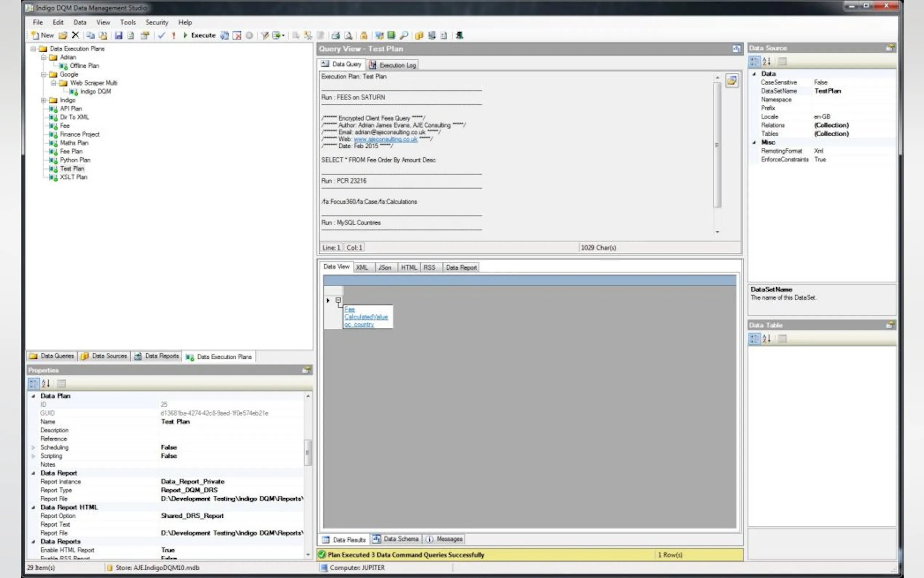The height and width of the screenshot is (578, 924).
Task: Open the Tools menu
Action: (x=128, y=22)
